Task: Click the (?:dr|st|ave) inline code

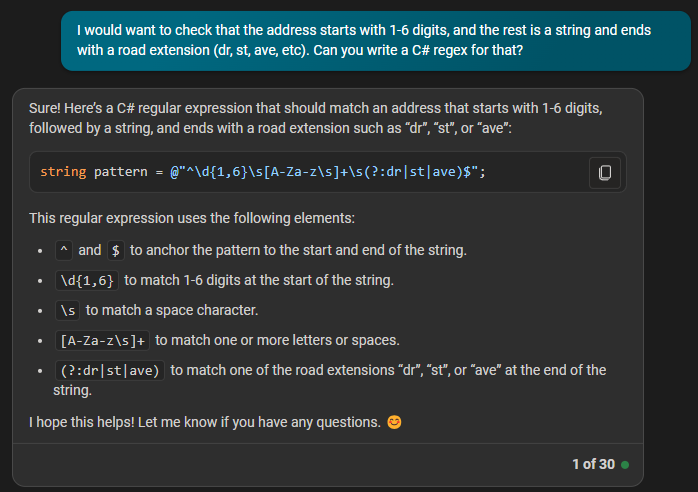Action: point(110,370)
